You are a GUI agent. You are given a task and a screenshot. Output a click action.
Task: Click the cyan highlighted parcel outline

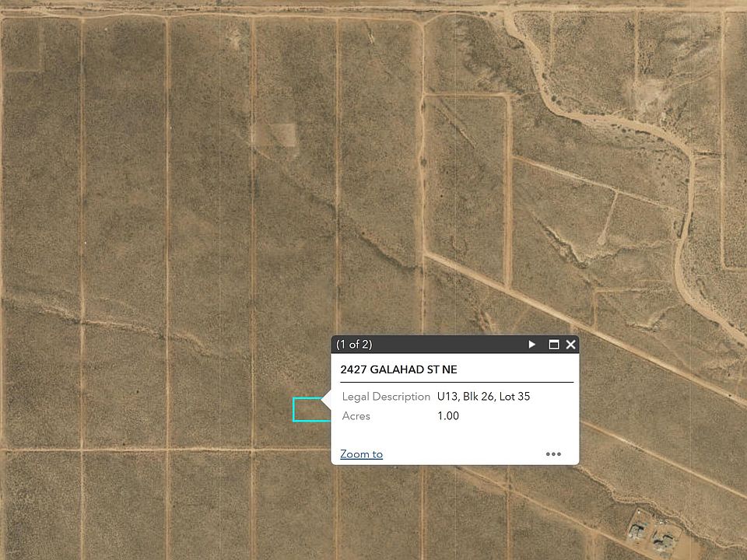311,410
